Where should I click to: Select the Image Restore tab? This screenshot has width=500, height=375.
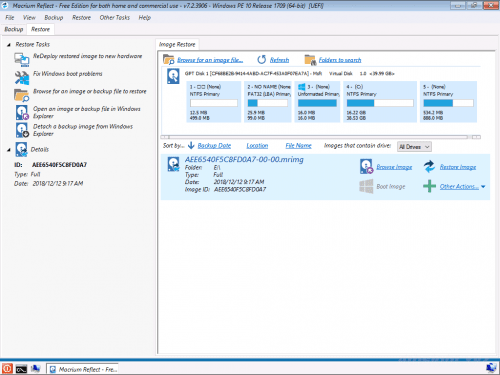point(177,44)
